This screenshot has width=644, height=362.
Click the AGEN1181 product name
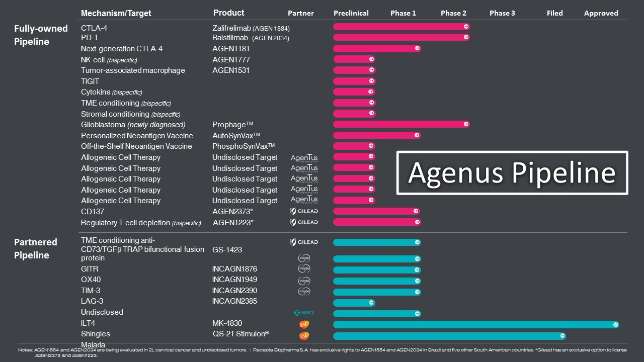click(231, 49)
